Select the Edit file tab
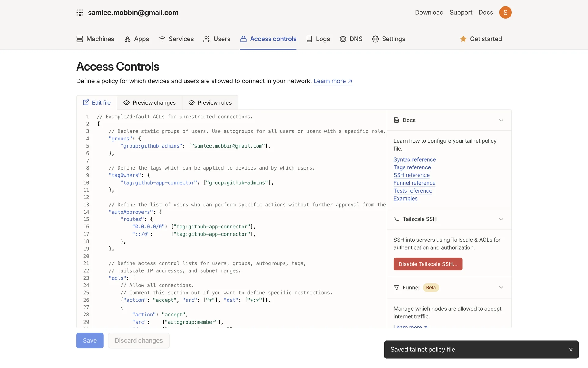 coord(97,103)
